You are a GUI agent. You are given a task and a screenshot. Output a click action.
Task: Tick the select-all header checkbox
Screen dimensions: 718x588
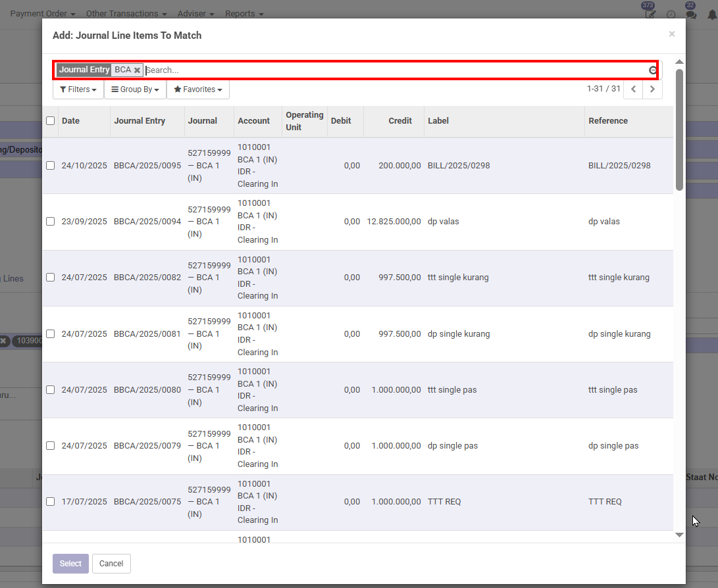point(51,121)
